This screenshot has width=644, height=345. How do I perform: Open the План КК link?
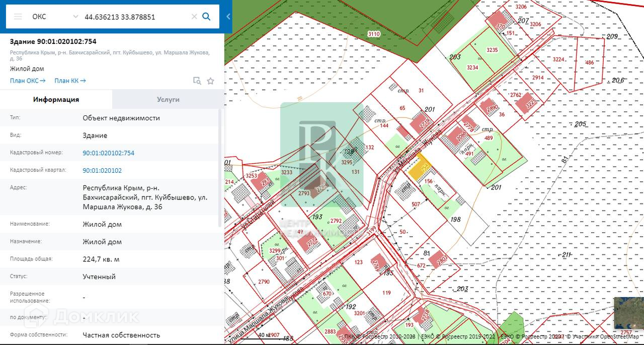70,81
